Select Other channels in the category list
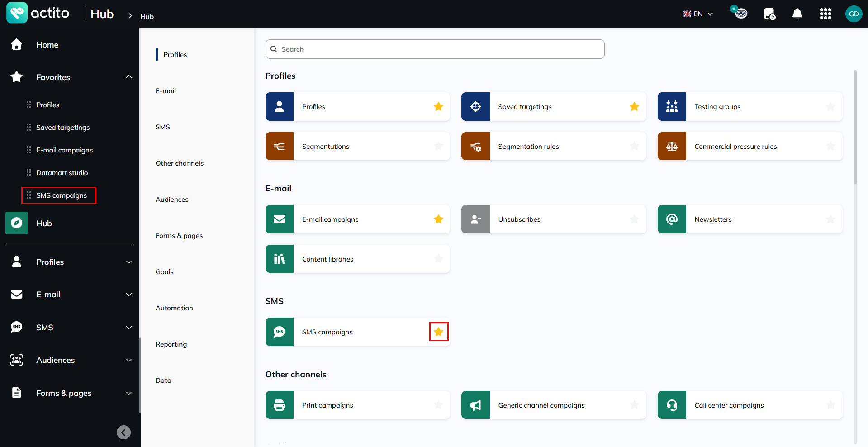 pyautogui.click(x=180, y=163)
